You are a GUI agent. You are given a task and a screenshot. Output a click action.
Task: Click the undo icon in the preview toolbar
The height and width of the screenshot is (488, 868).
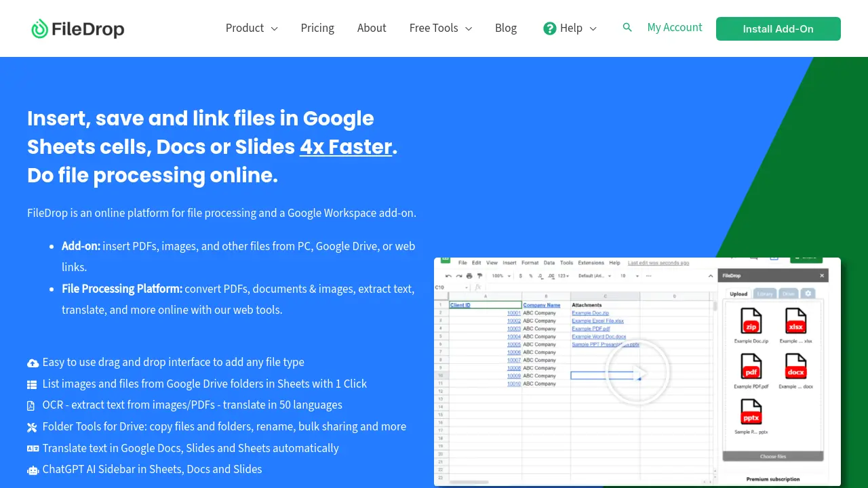tap(448, 276)
